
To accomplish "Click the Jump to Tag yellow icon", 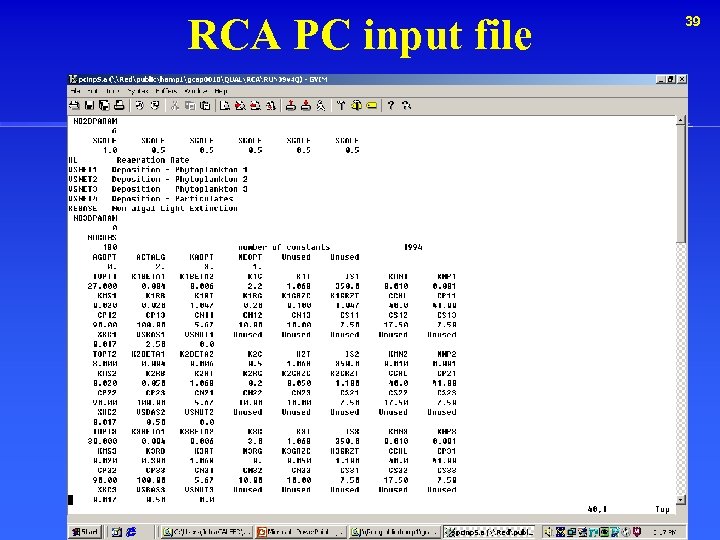I will pos(371,106).
